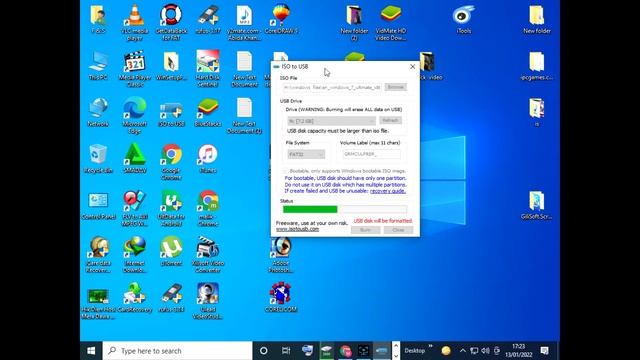This screenshot has height=360, width=640.
Task: Select the Xilisoft Video Converter shortcut
Action: (x=208, y=255)
